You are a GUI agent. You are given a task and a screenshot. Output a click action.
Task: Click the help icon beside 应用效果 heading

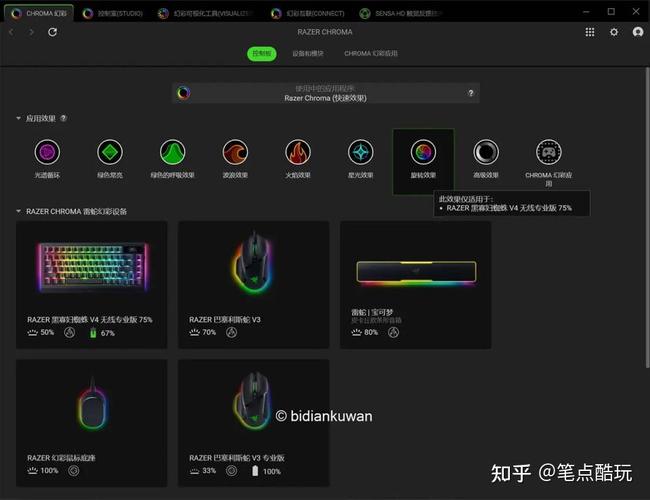(63, 118)
